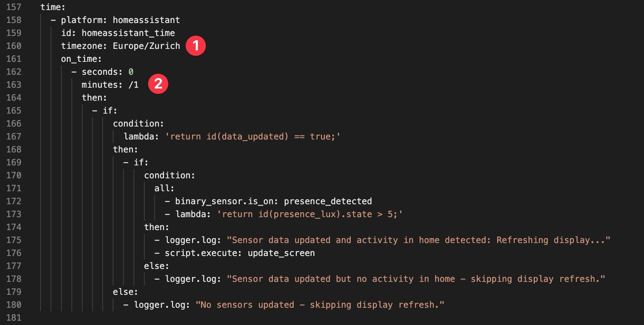This screenshot has width=644, height=325.
Task: Click the red annotation marker number 2
Action: coord(158,84)
